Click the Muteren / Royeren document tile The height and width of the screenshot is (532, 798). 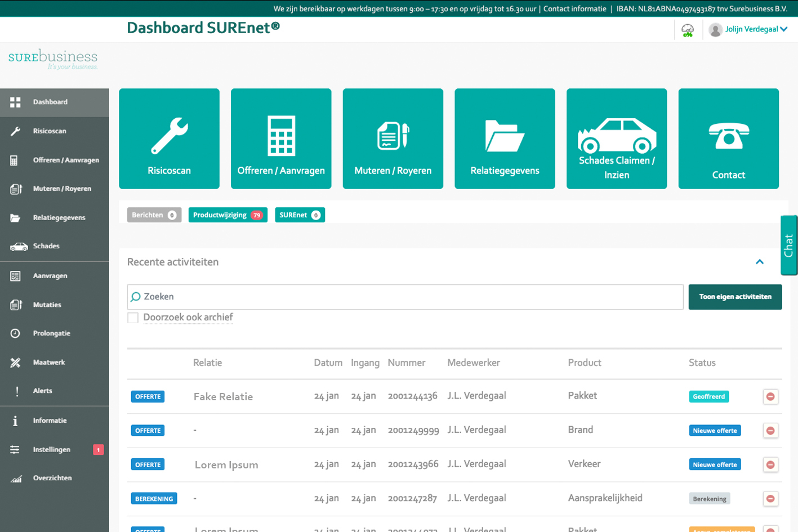pos(393,138)
